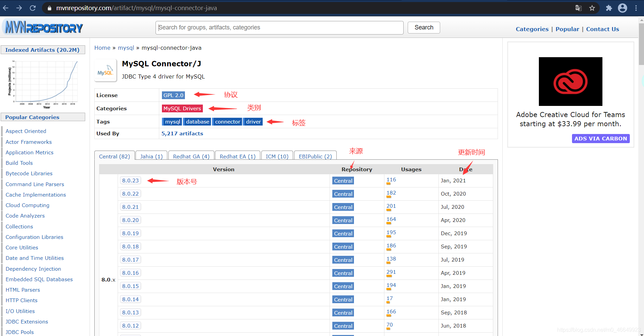This screenshot has width=644, height=336.
Task: Open the 201 usages link
Action: click(391, 206)
